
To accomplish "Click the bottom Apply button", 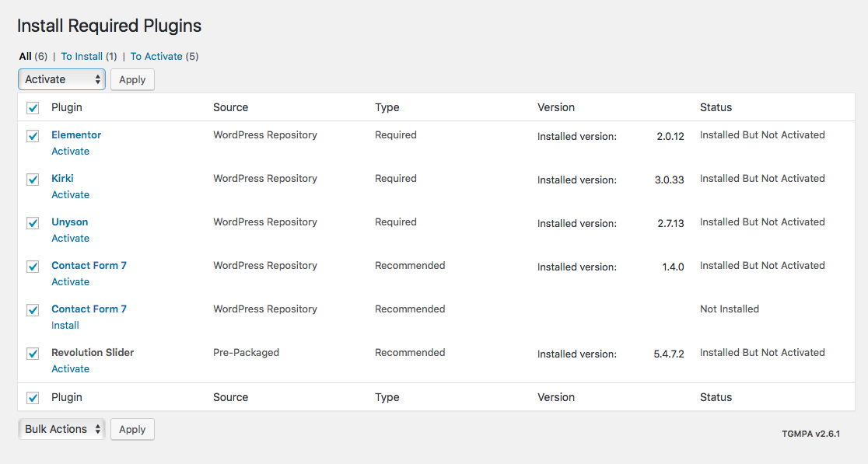I will pos(132,429).
